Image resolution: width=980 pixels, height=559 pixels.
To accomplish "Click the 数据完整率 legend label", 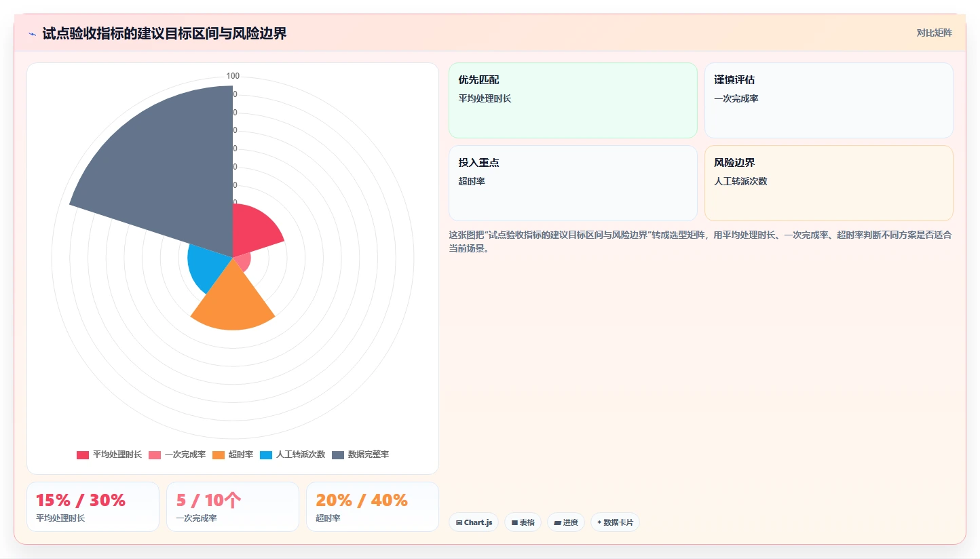I will [x=369, y=455].
